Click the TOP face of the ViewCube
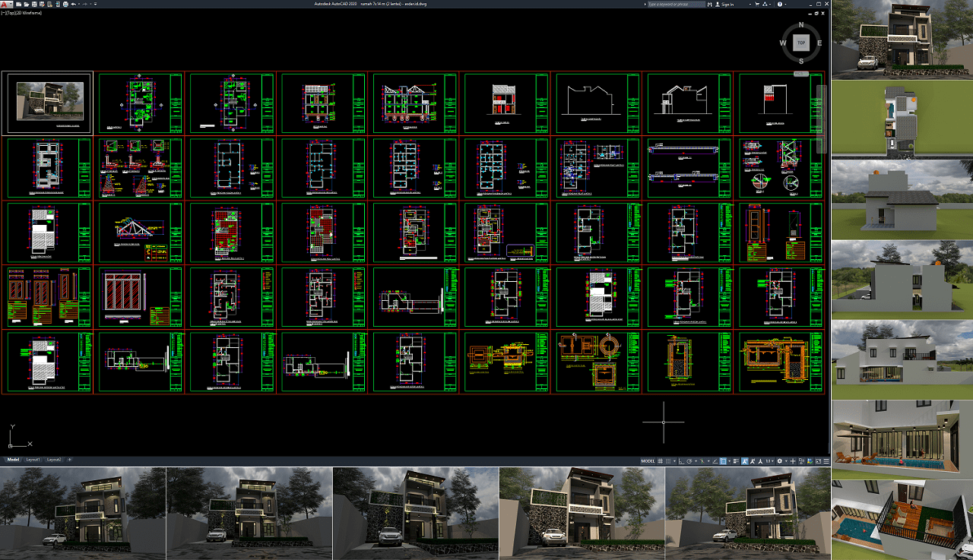This screenshot has height=560, width=973. click(800, 43)
